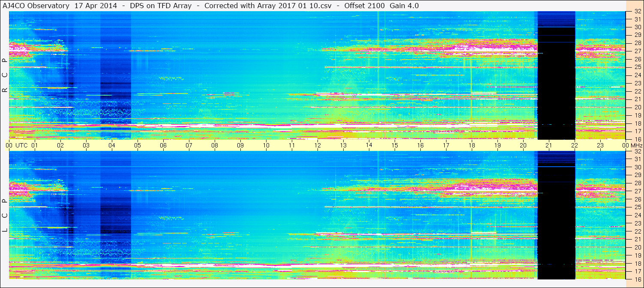
Task: Select '22' MHz label on LCP scale
Action: click(637, 231)
